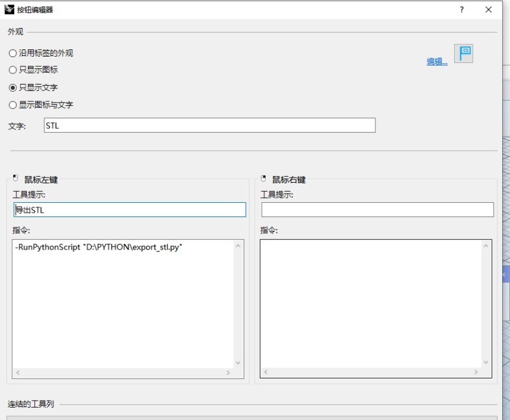510x420 pixels.
Task: Focus the left-button tooltip field with 导出STL
Action: click(x=129, y=210)
